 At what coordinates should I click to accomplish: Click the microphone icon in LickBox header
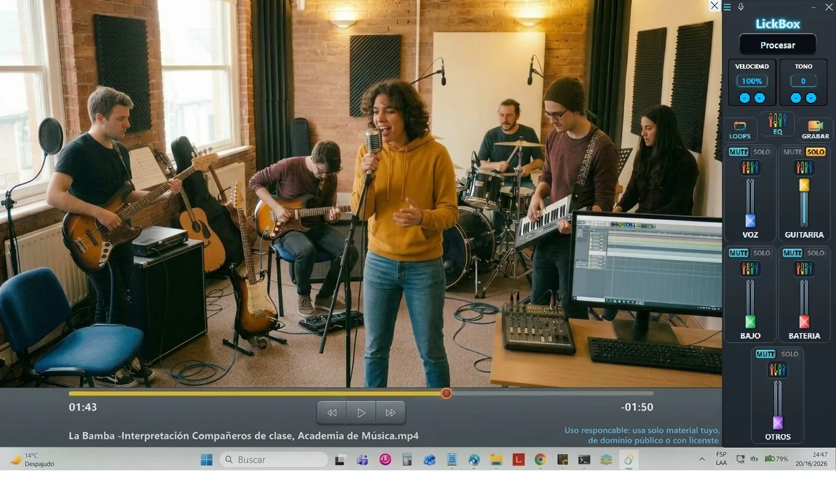(x=740, y=7)
